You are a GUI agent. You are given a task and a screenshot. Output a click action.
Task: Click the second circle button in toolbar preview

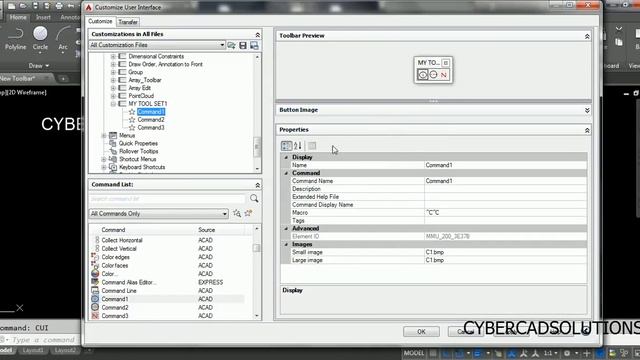click(x=433, y=75)
